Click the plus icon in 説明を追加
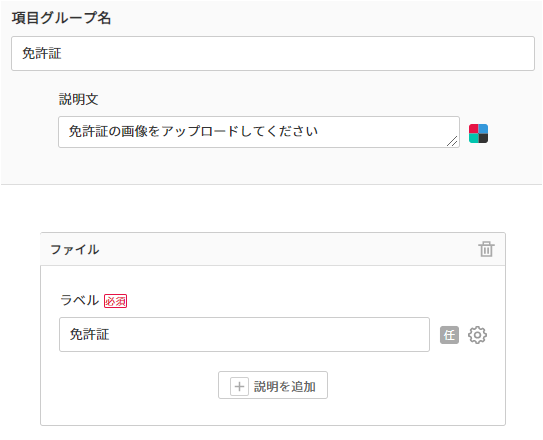The image size is (543, 440). pos(239,386)
